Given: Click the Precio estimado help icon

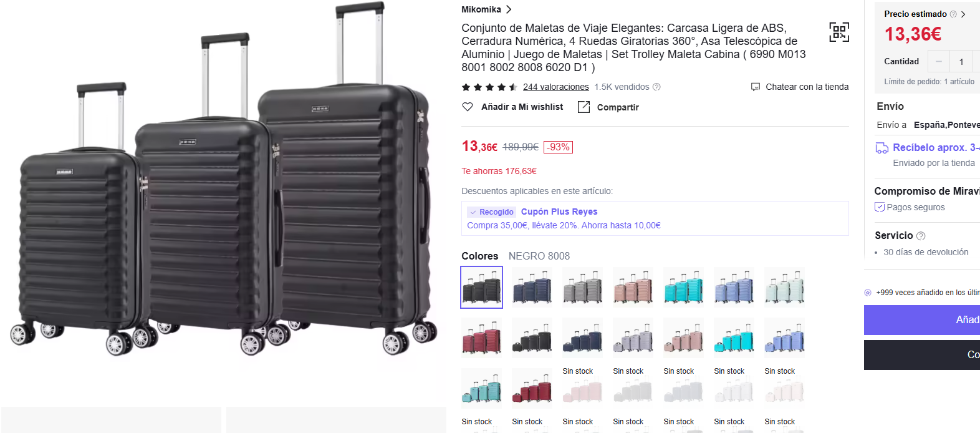Looking at the screenshot, I should click(x=953, y=14).
